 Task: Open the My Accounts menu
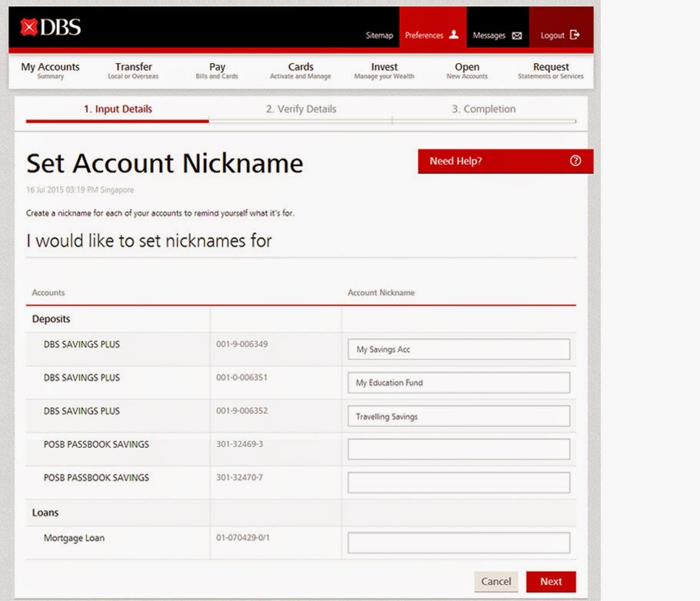[x=50, y=71]
